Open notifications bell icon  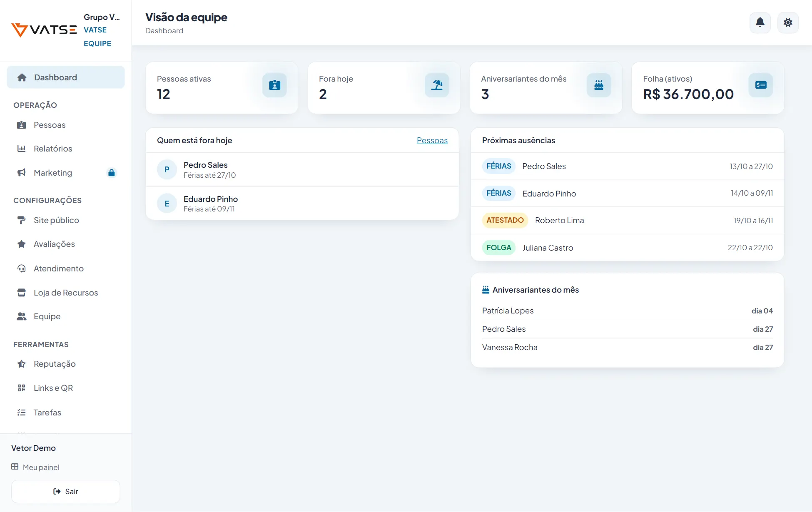coord(760,22)
